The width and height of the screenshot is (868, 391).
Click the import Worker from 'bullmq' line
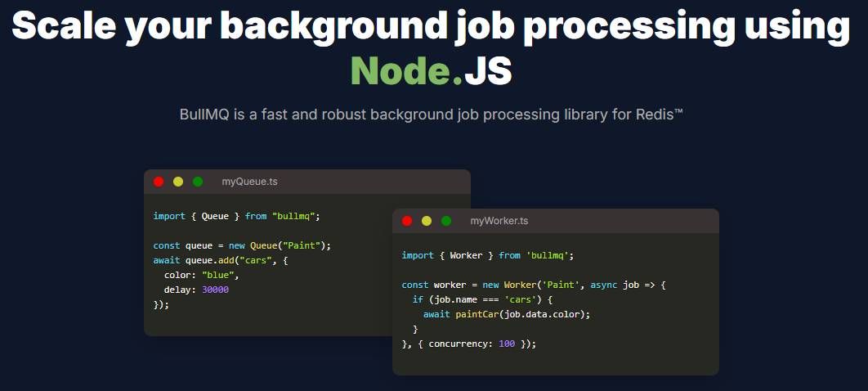[x=488, y=255]
